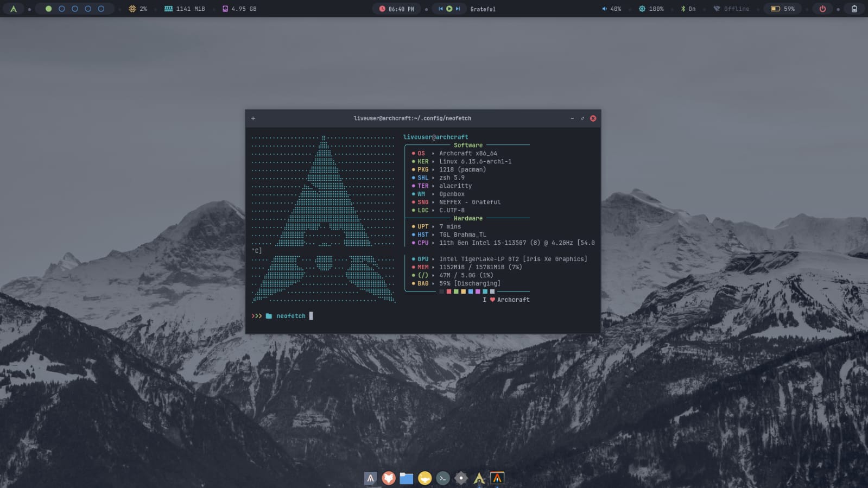Viewport: 868px width, 488px height.
Task: Switch to the second workspace circle
Action: point(61,9)
